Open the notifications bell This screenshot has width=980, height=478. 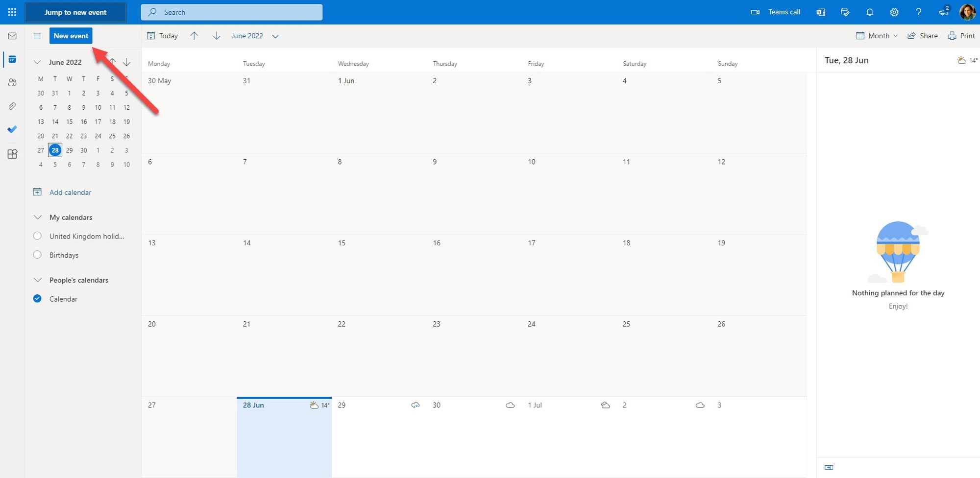[x=870, y=12]
